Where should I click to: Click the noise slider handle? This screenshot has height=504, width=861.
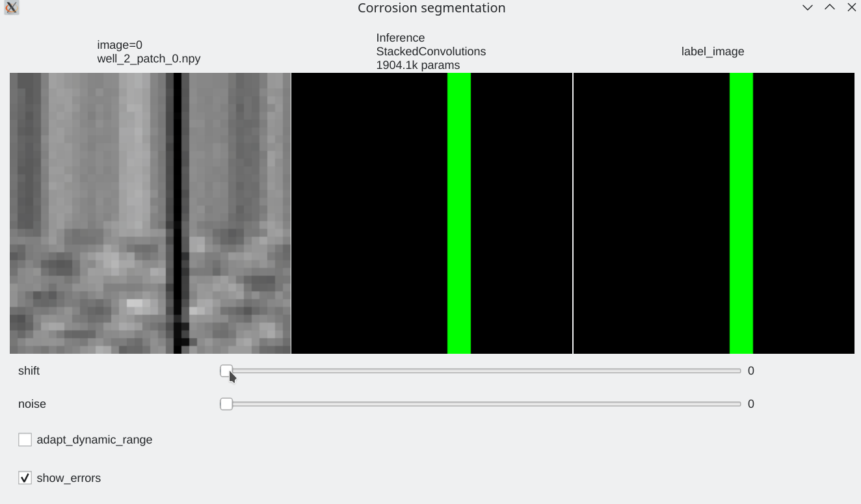tap(226, 404)
